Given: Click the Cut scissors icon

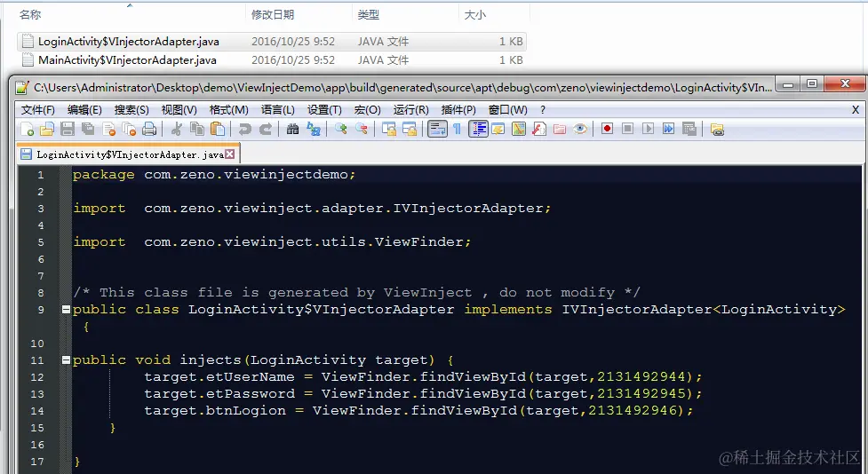Looking at the screenshot, I should click(x=177, y=130).
